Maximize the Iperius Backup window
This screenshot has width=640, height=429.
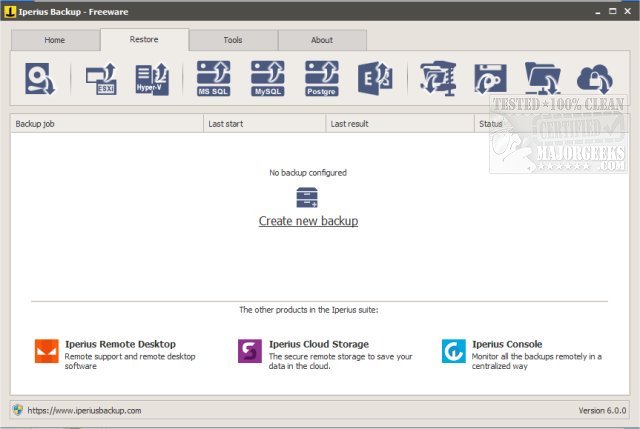[x=613, y=11]
